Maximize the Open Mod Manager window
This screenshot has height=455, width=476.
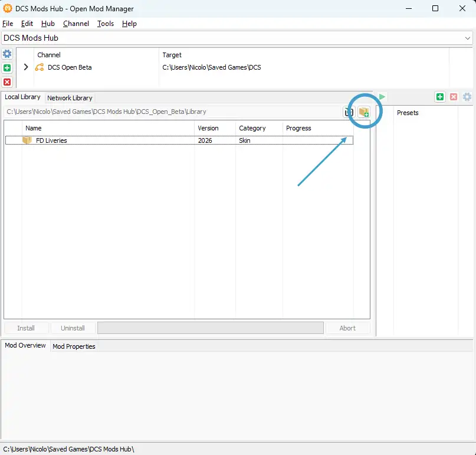[435, 8]
